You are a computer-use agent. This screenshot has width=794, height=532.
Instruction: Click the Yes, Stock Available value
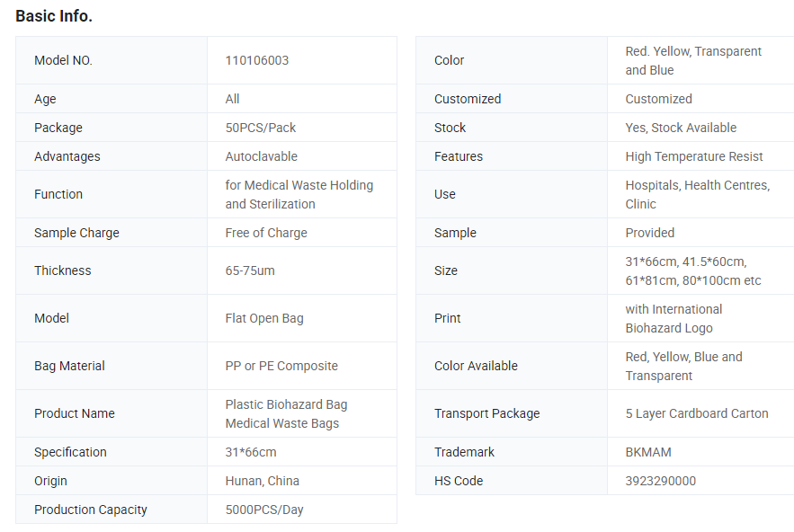pyautogui.click(x=681, y=128)
